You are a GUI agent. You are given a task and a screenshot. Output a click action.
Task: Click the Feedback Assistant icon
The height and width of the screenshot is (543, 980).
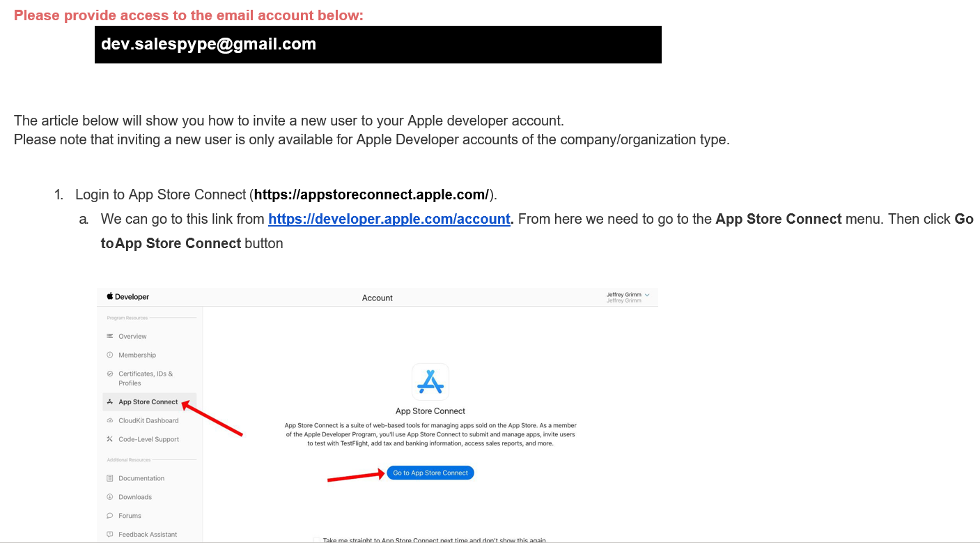[109, 535]
